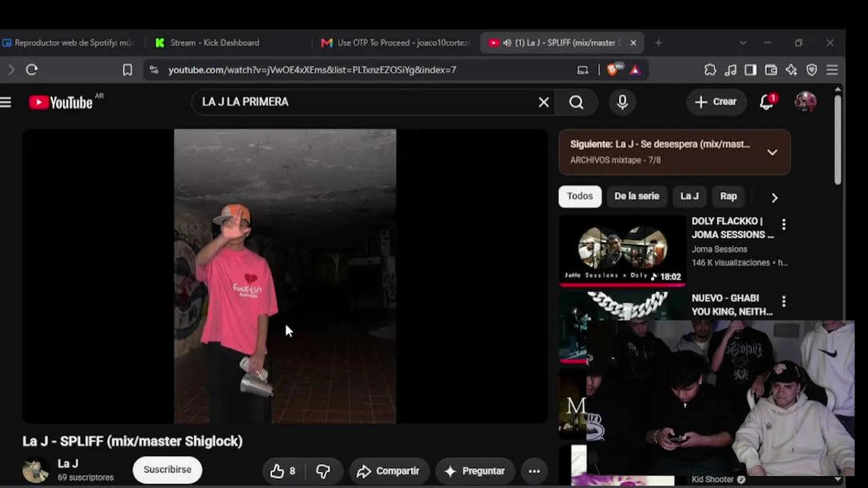Filter suggestions by La J chip
868x488 pixels.
(x=690, y=197)
